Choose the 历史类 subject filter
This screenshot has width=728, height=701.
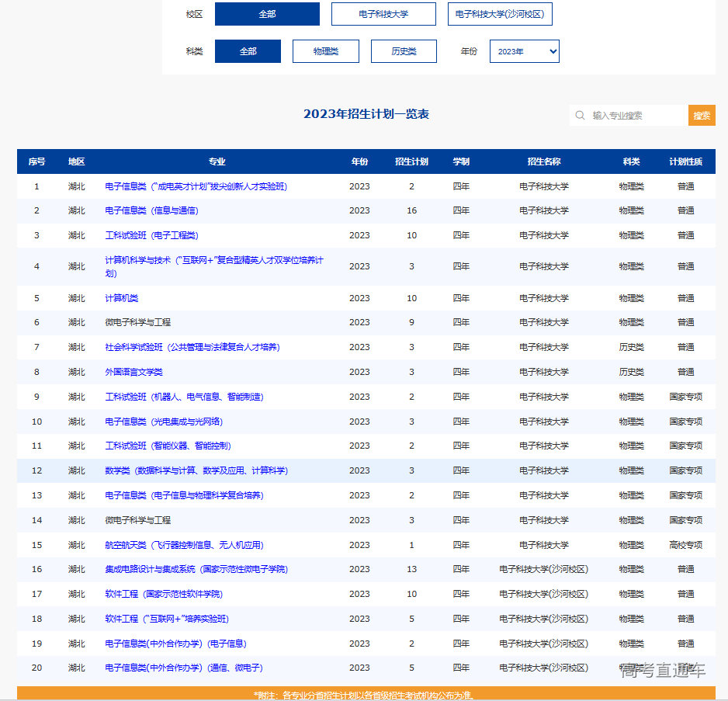click(x=404, y=51)
